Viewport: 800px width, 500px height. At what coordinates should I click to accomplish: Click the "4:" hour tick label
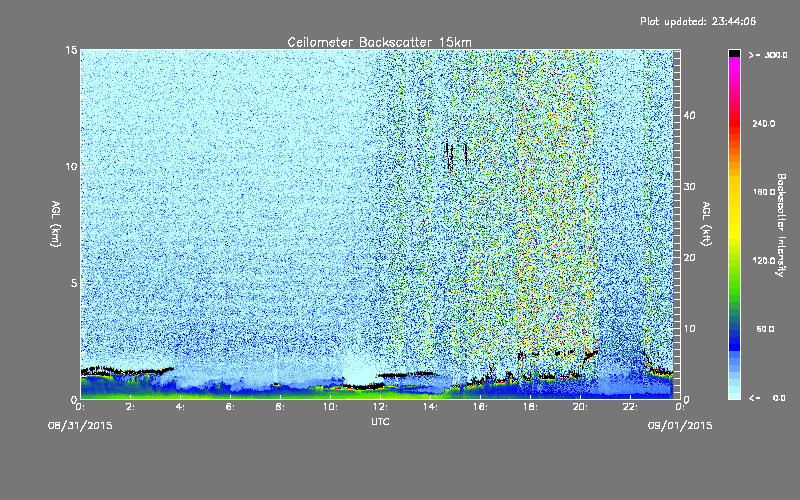pyautogui.click(x=181, y=407)
